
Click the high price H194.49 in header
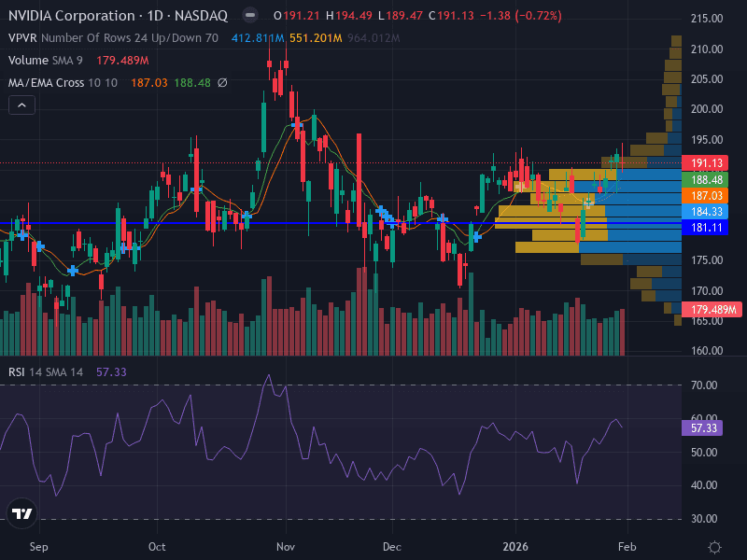coord(349,16)
